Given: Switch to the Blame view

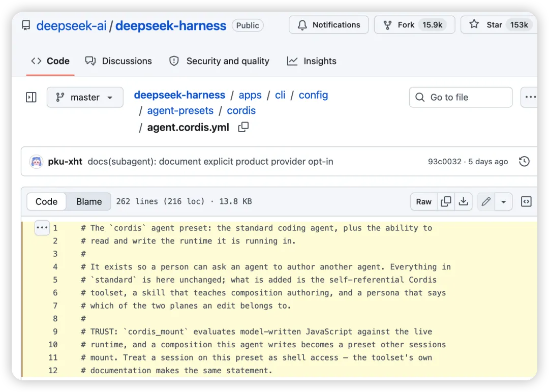Looking at the screenshot, I should click(89, 201).
